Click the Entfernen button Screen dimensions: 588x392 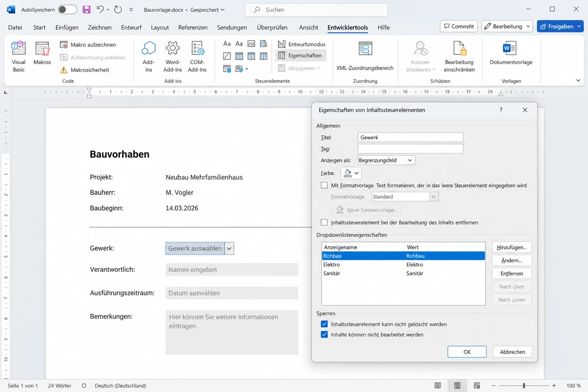pyautogui.click(x=512, y=273)
